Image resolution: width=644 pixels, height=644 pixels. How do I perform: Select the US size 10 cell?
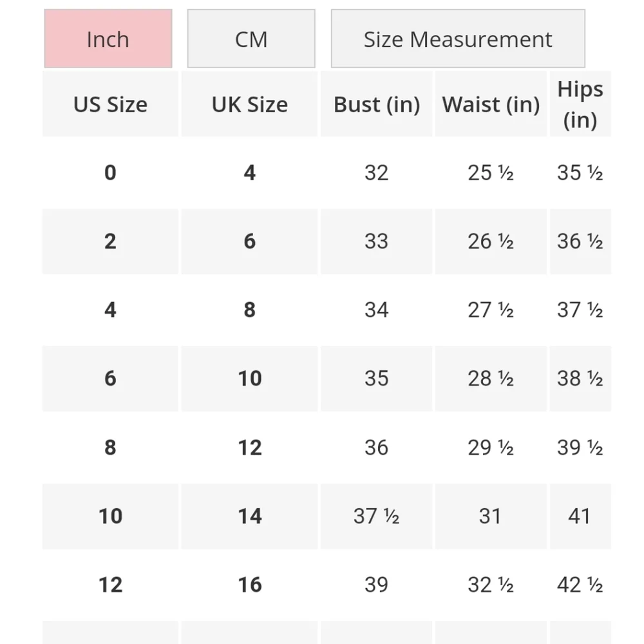(110, 516)
